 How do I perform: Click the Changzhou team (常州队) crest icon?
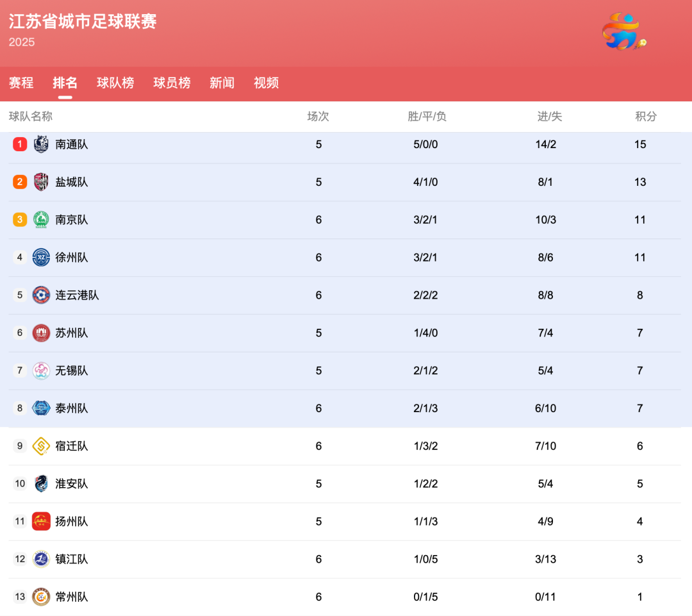pyautogui.click(x=41, y=597)
